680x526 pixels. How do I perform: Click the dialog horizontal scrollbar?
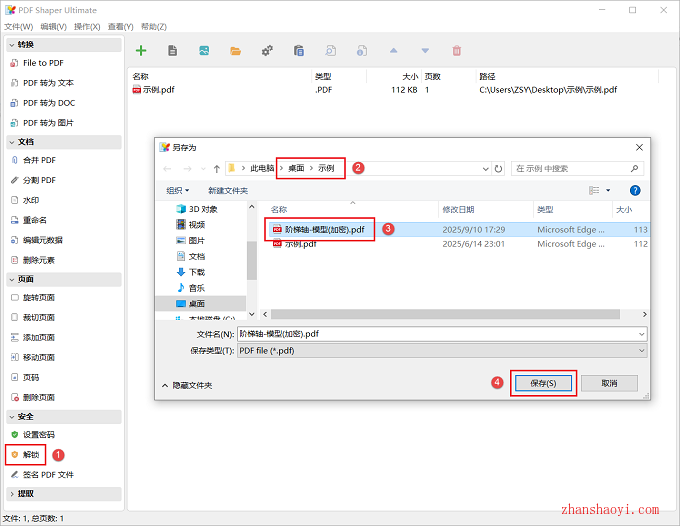pyautogui.click(x=445, y=314)
